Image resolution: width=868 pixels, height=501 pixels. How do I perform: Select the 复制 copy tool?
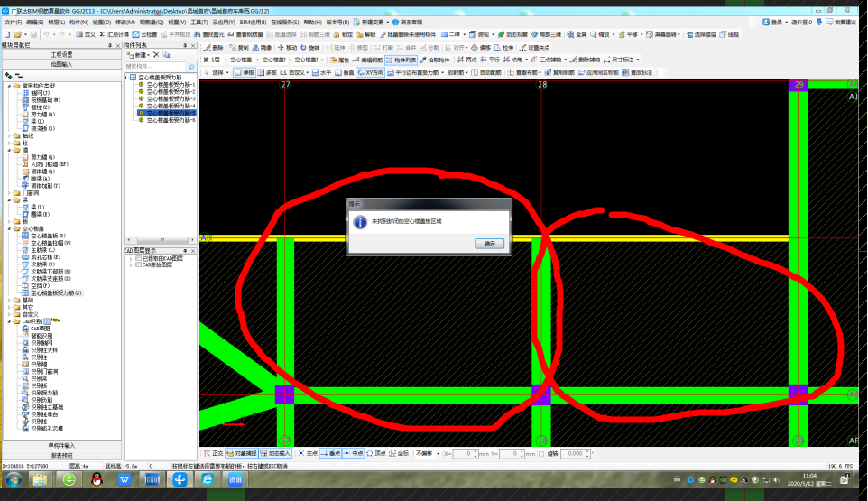tap(239, 48)
